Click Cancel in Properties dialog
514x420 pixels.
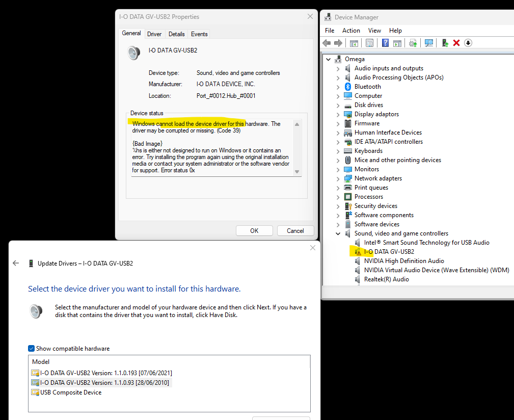tap(295, 230)
